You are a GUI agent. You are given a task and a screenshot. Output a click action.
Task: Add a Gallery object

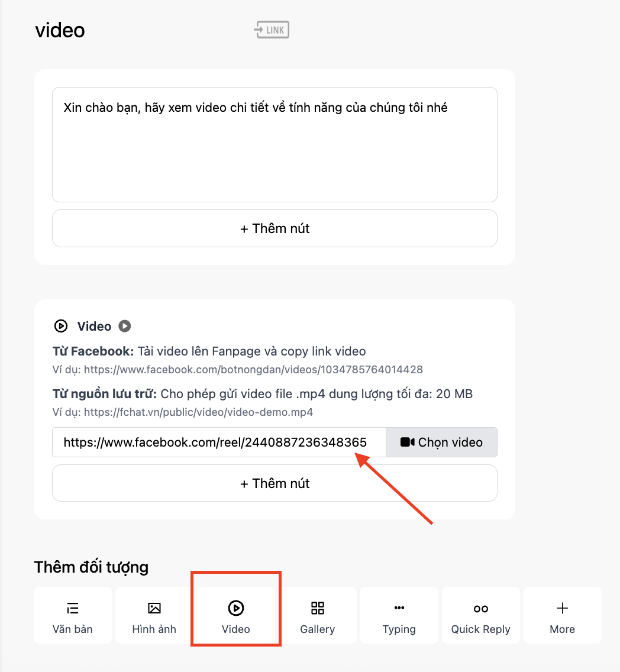318,615
